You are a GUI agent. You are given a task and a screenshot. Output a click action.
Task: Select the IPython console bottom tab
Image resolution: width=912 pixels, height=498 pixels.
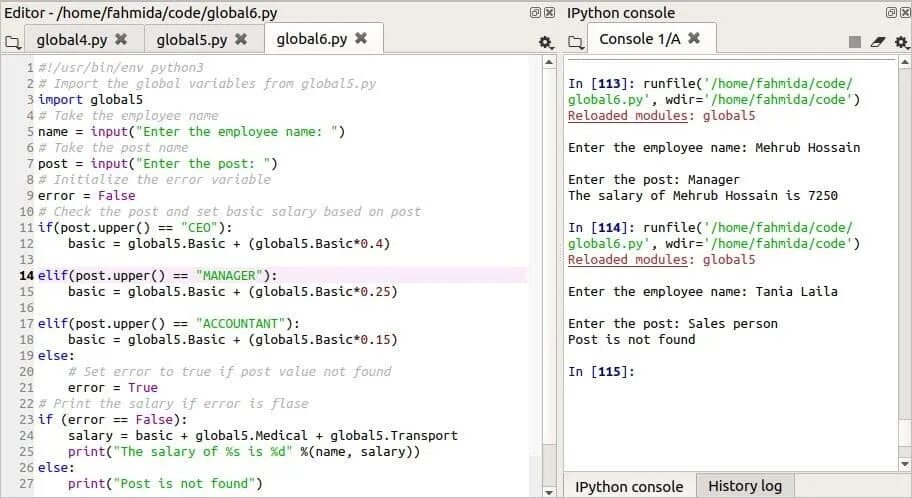[x=629, y=486]
